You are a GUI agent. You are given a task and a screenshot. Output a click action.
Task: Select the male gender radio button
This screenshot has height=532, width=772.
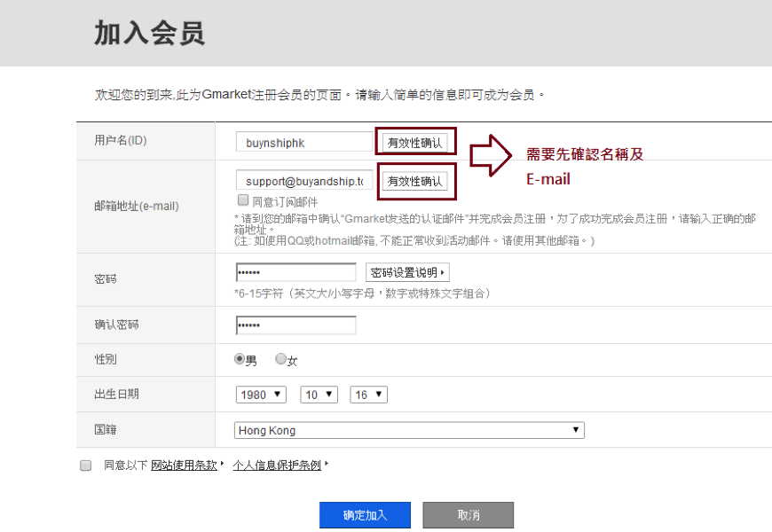tap(239, 359)
